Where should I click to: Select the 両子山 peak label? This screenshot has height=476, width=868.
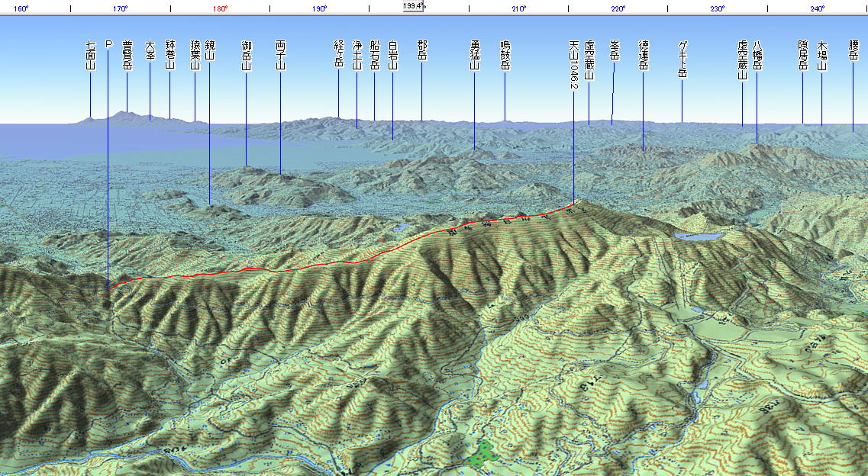[280, 56]
